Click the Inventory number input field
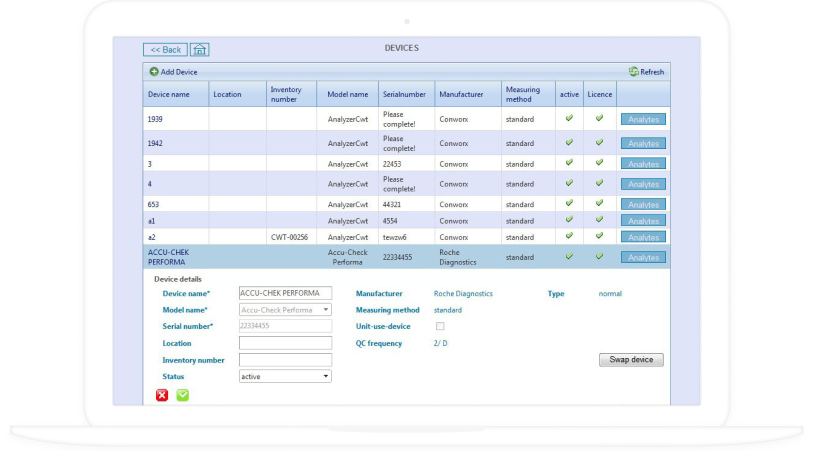813x451 pixels. (285, 360)
